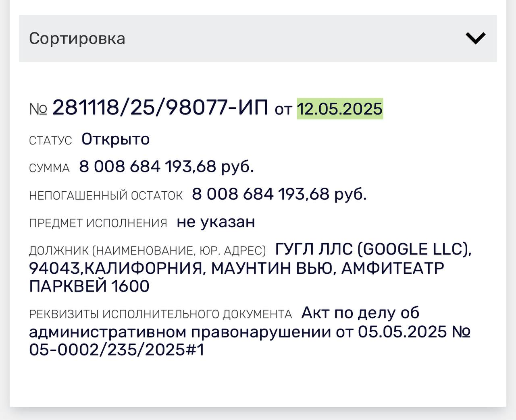This screenshot has height=420, width=516.
Task: Click the СТАТУС field label
Action: pyautogui.click(x=50, y=141)
